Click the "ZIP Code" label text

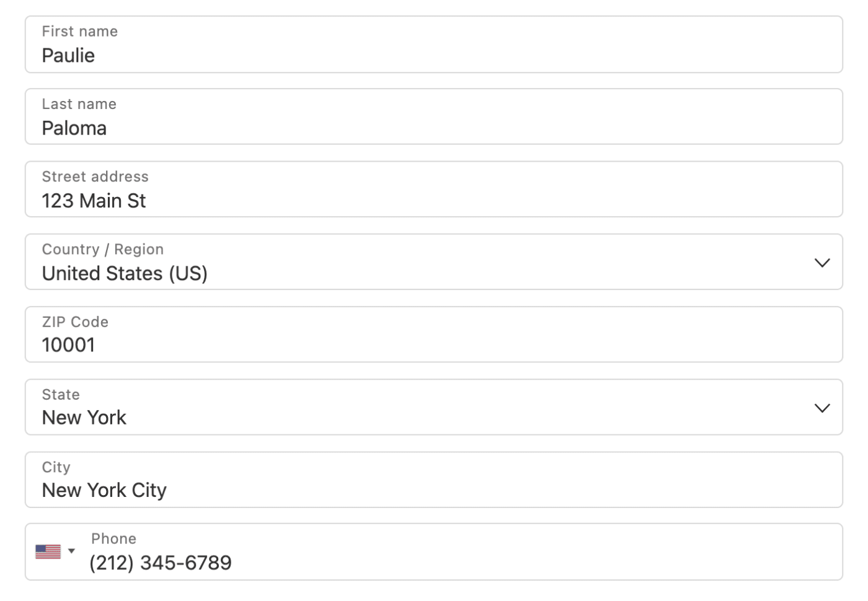coord(75,322)
